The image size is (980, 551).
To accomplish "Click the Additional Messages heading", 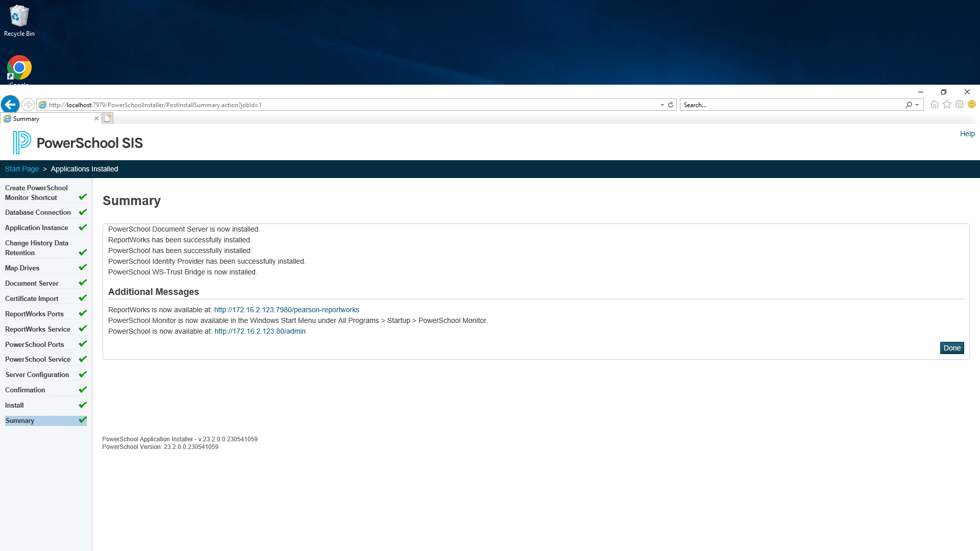I will [x=154, y=292].
